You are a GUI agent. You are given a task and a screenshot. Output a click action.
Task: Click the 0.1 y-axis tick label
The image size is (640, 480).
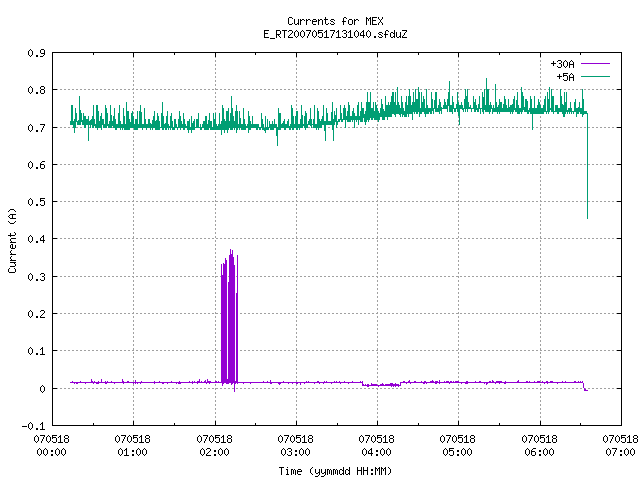pyautogui.click(x=36, y=351)
